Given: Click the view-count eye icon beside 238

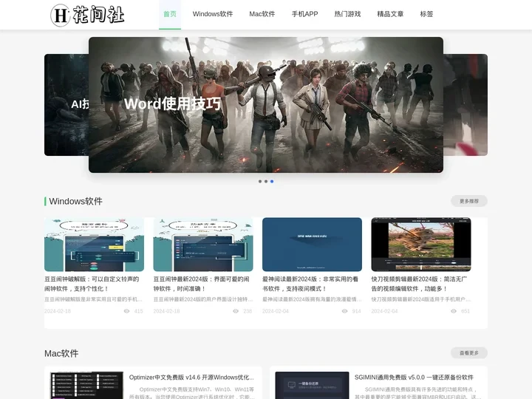Looking at the screenshot, I should [236, 311].
